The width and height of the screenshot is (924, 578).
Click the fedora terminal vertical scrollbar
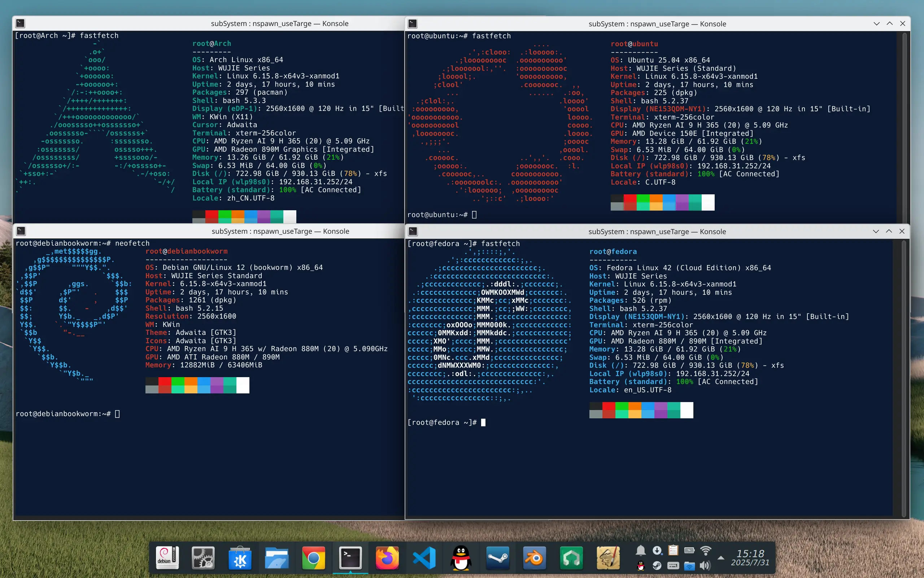(903, 378)
